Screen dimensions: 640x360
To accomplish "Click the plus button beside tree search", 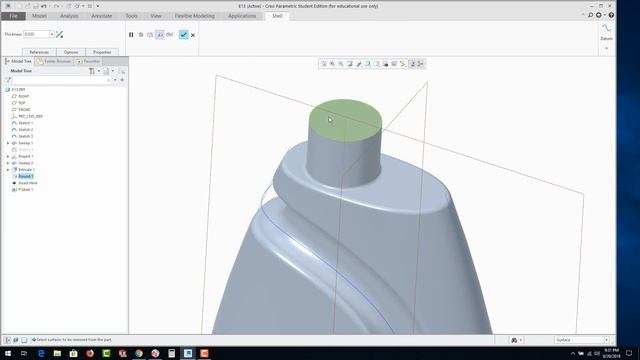I will (x=122, y=80).
